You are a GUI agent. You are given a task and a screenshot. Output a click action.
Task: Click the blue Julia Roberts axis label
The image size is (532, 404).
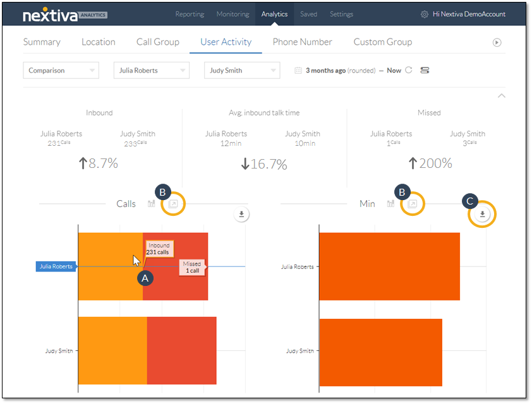tap(56, 266)
